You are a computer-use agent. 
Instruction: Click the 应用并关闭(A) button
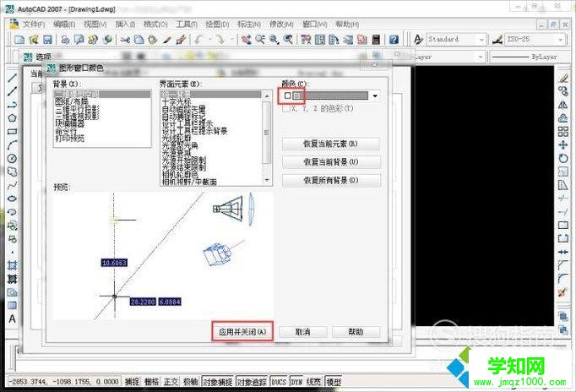(242, 332)
